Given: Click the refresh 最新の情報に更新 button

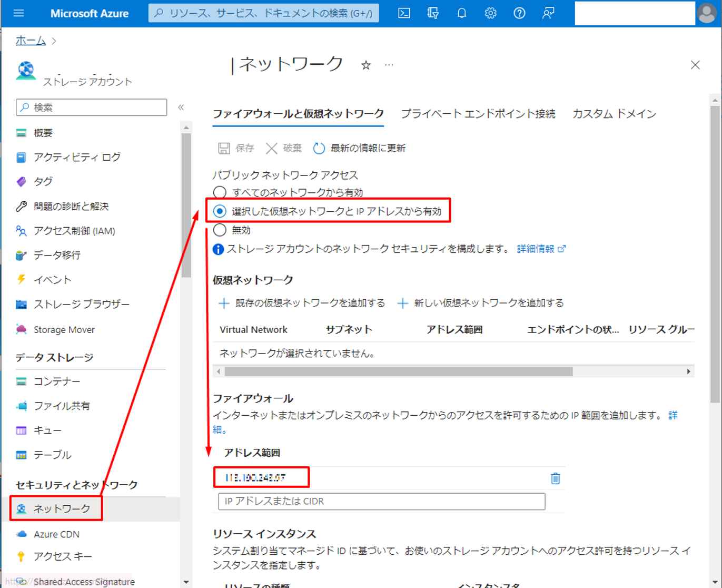Looking at the screenshot, I should click(360, 149).
